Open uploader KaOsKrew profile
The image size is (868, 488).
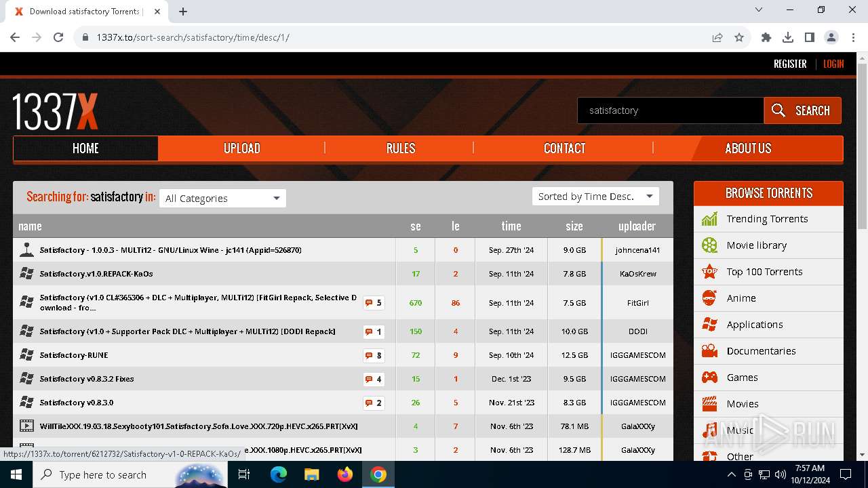click(637, 274)
